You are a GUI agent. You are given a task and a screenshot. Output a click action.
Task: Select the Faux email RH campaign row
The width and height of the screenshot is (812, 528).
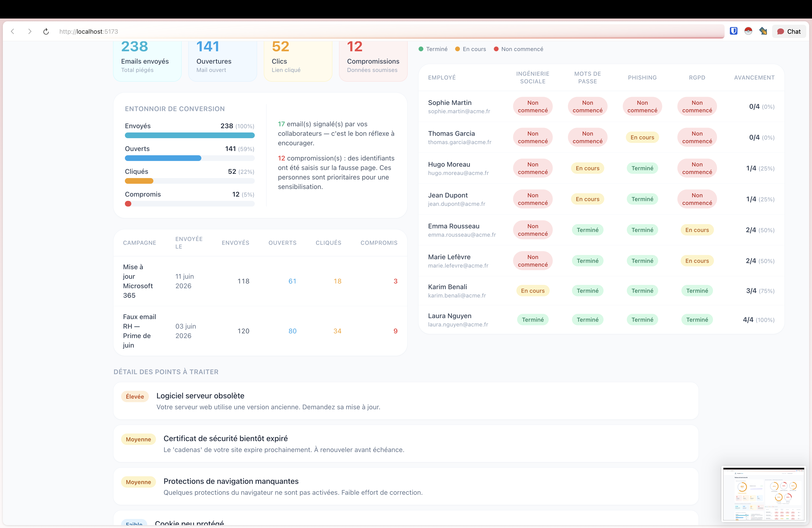coord(260,331)
